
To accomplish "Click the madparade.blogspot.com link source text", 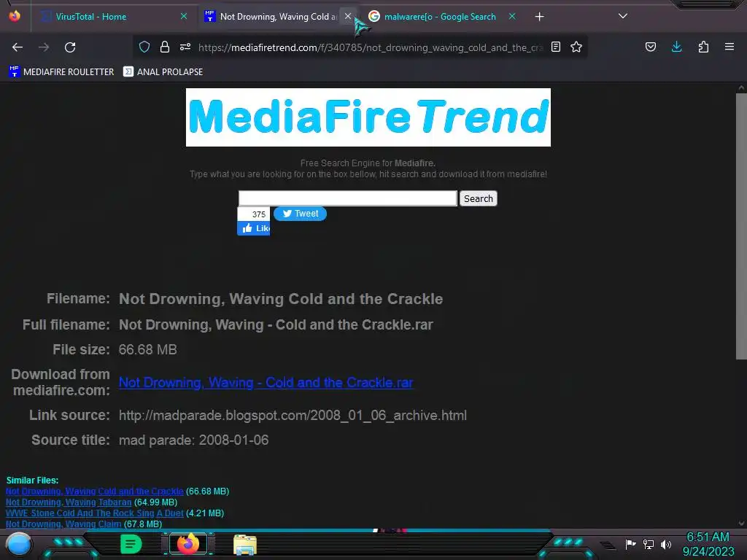I will (293, 415).
